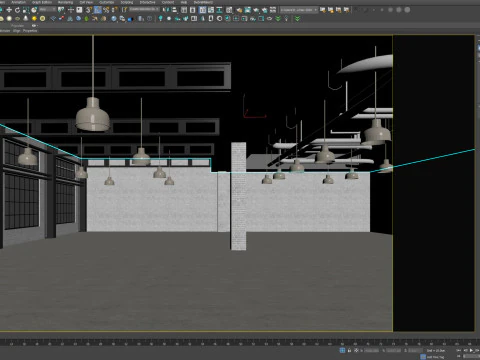The image size is (480, 360).
Task: Expand the ribbon eye dropdown
Action: (x=35, y=26)
